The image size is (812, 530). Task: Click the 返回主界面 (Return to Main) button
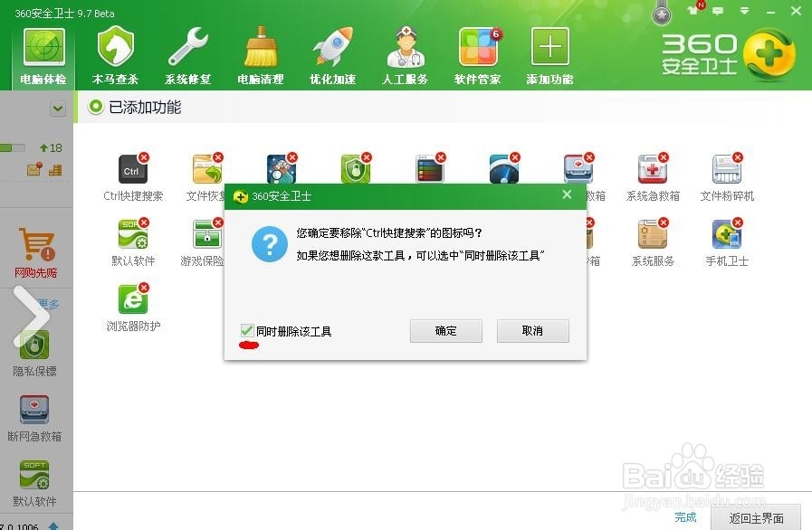click(755, 518)
